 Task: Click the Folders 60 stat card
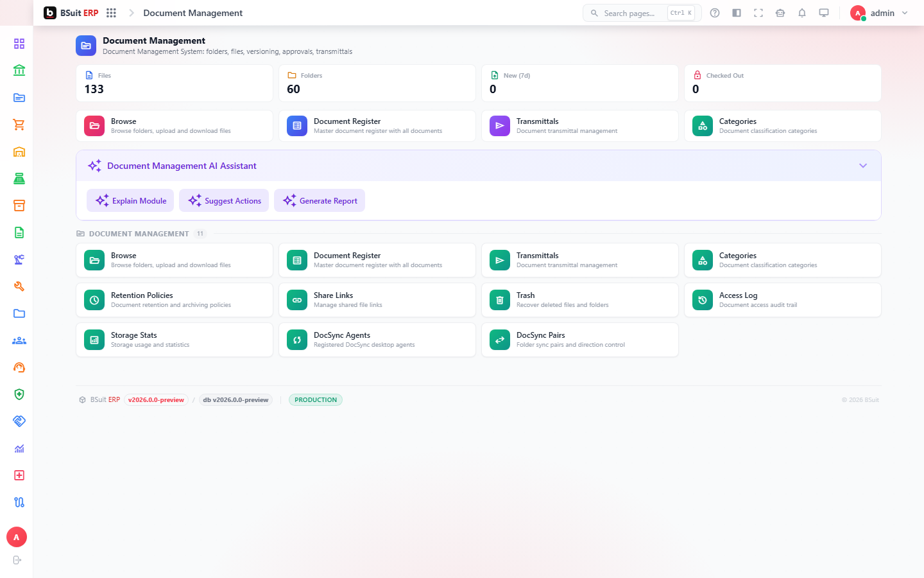point(377,83)
